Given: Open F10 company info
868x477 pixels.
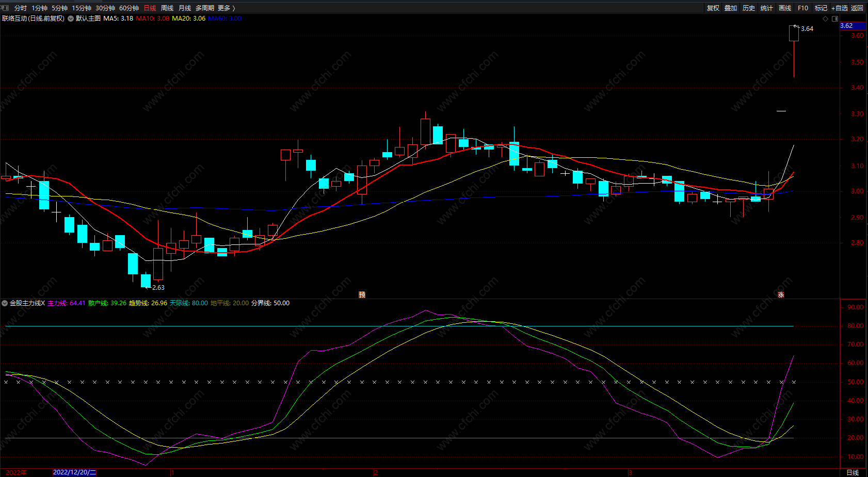Looking at the screenshot, I should pos(803,8).
